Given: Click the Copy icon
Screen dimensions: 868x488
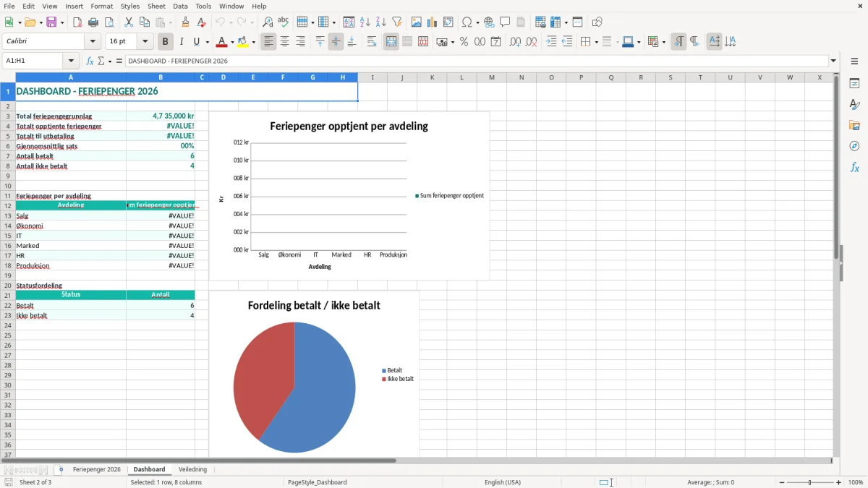Looking at the screenshot, I should pos(145,22).
